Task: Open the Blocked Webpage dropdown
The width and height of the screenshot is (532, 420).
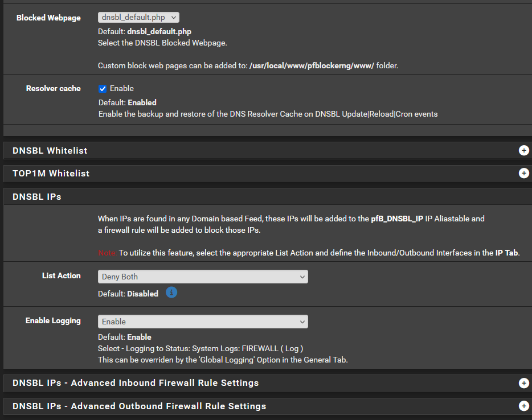Action: [138, 18]
